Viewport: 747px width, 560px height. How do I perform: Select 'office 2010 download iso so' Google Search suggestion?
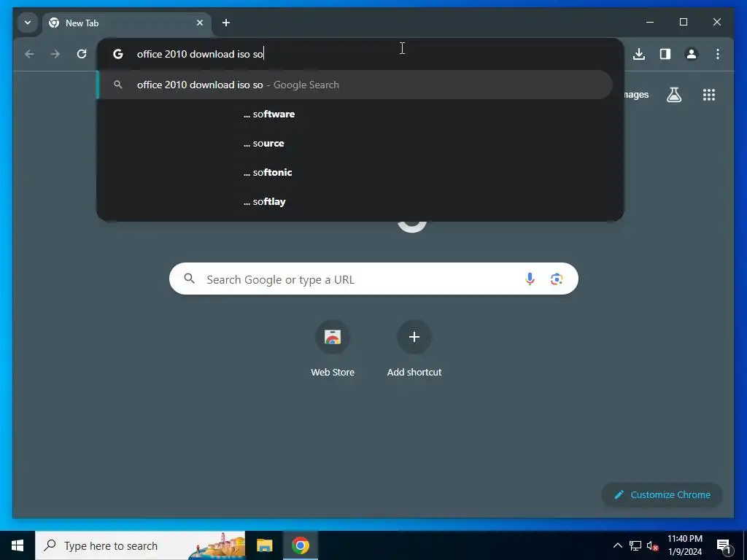(355, 85)
